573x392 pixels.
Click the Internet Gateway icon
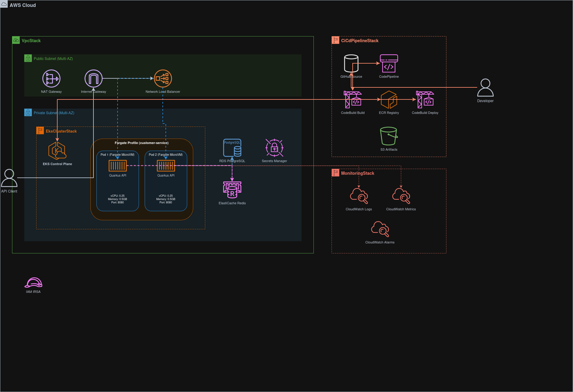tap(93, 78)
